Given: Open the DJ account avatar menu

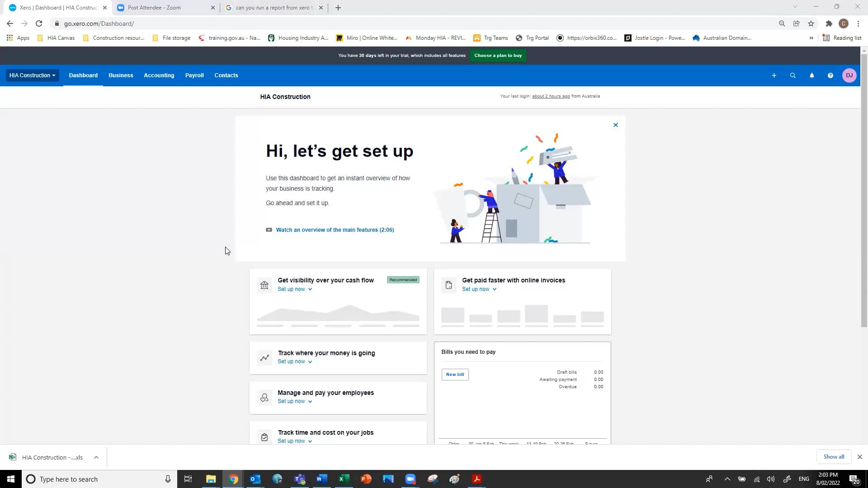Looking at the screenshot, I should [849, 75].
